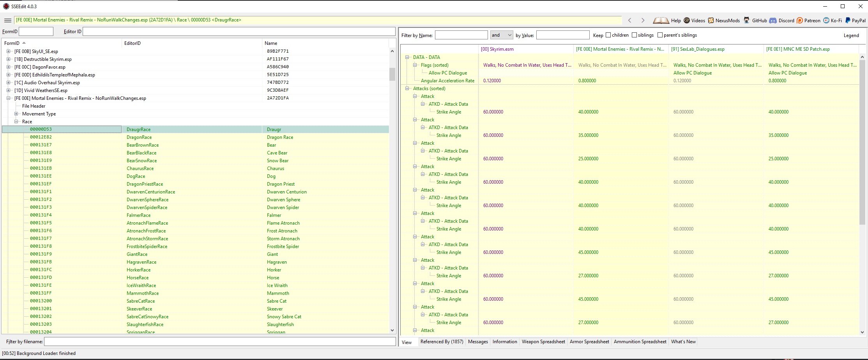
Task: Select the Vivid WeathersSE.esp row
Action: [195, 90]
